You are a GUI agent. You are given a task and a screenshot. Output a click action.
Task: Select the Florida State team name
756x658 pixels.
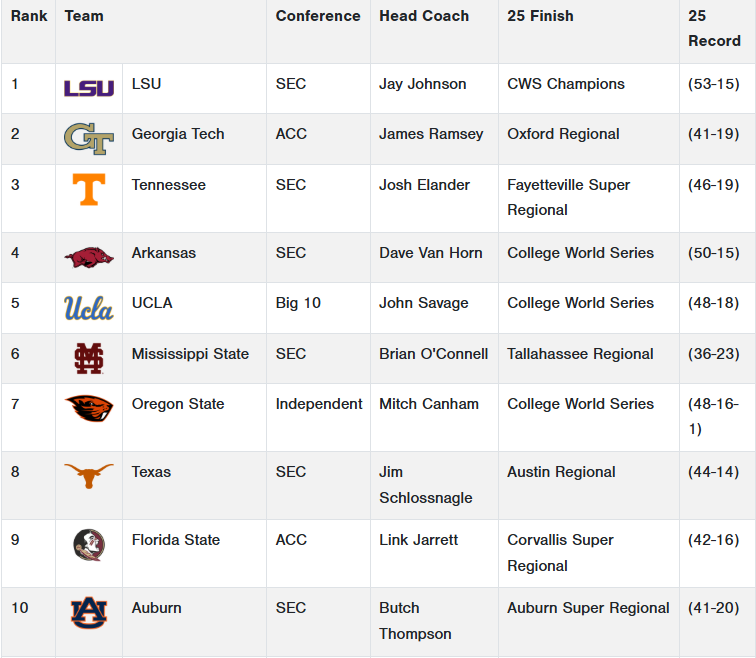click(x=176, y=540)
